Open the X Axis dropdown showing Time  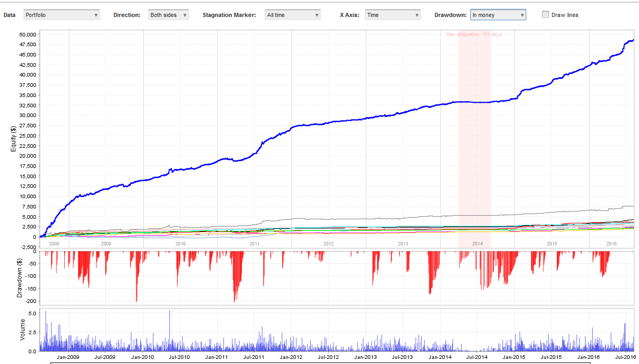point(392,15)
